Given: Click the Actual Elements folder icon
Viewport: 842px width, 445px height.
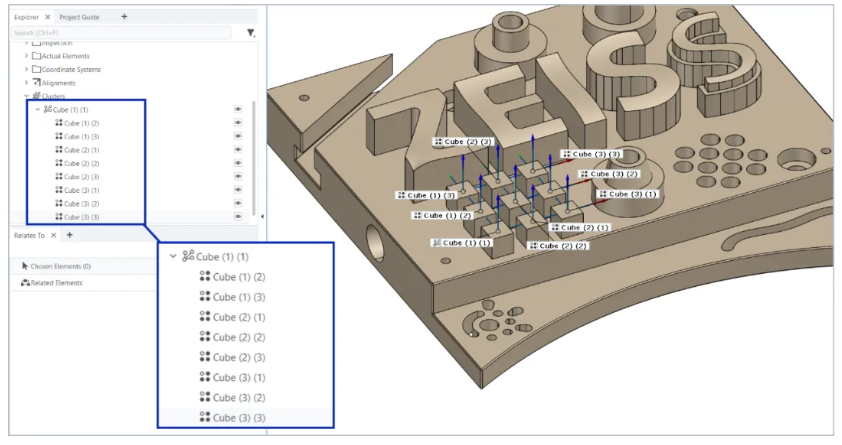Looking at the screenshot, I should pos(37,56).
